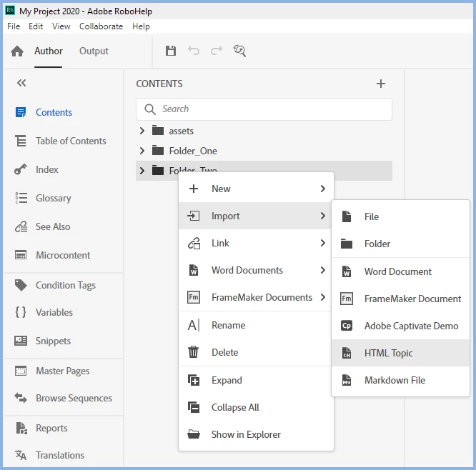Open the Snippets panel label
The height and width of the screenshot is (470, 476).
point(53,341)
